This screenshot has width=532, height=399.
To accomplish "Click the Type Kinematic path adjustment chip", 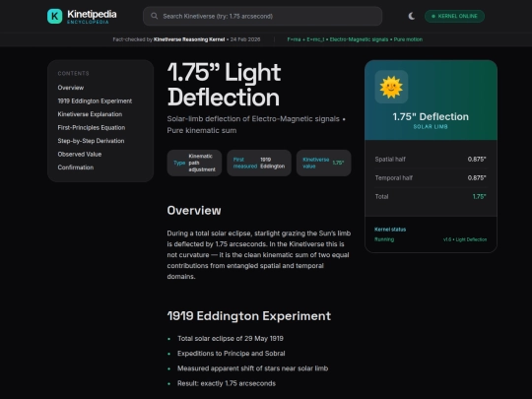I will (194, 163).
